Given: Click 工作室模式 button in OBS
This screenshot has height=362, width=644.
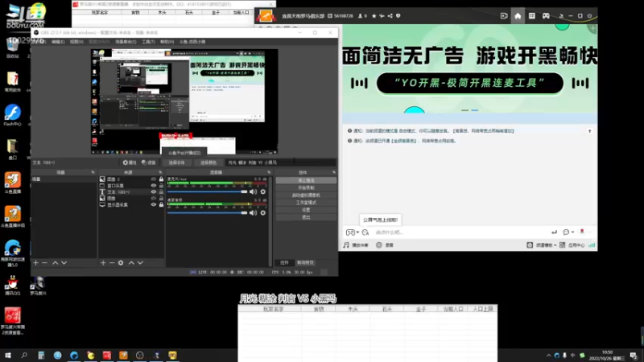Looking at the screenshot, I should point(306,203).
